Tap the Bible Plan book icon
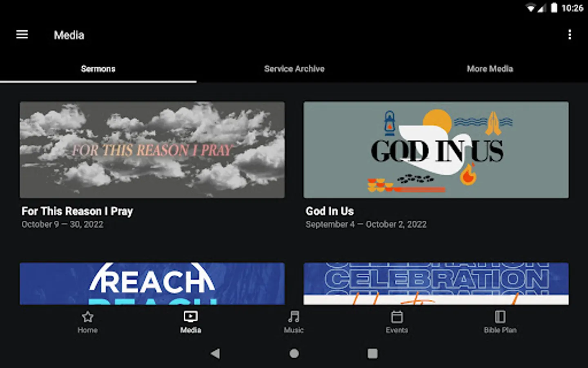 (x=500, y=317)
